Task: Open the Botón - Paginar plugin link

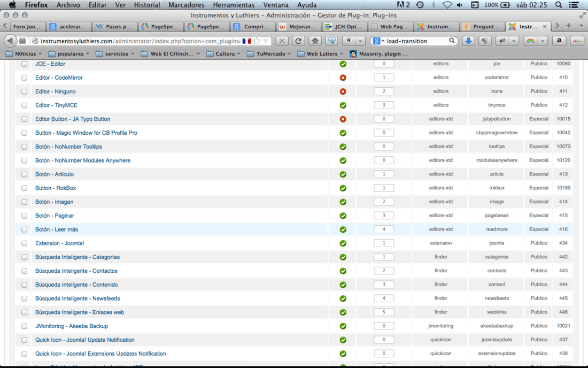Action: click(x=55, y=216)
